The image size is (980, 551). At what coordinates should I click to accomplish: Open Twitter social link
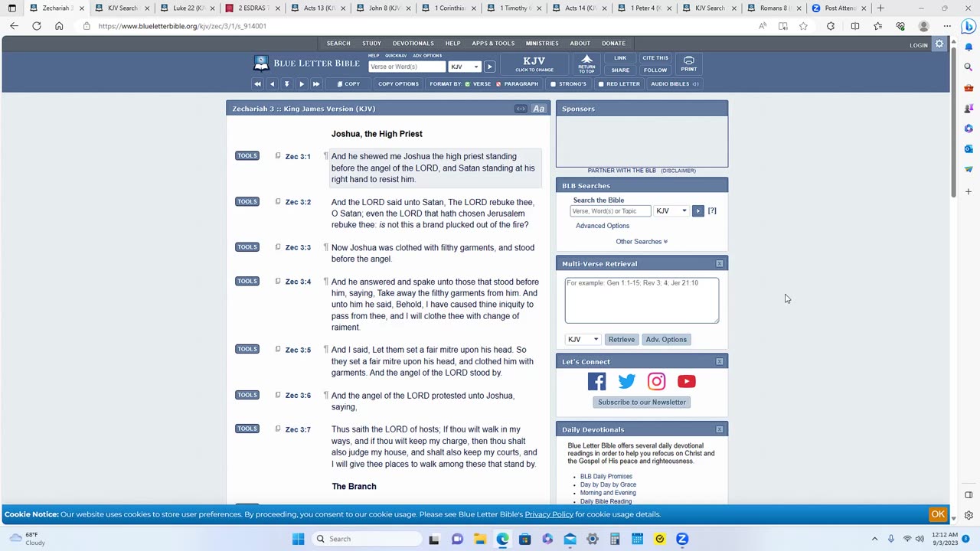tap(626, 381)
